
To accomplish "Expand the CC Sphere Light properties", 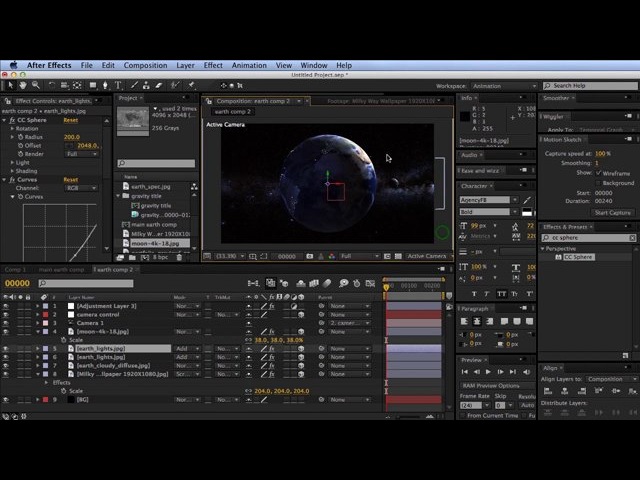I will 11,163.
